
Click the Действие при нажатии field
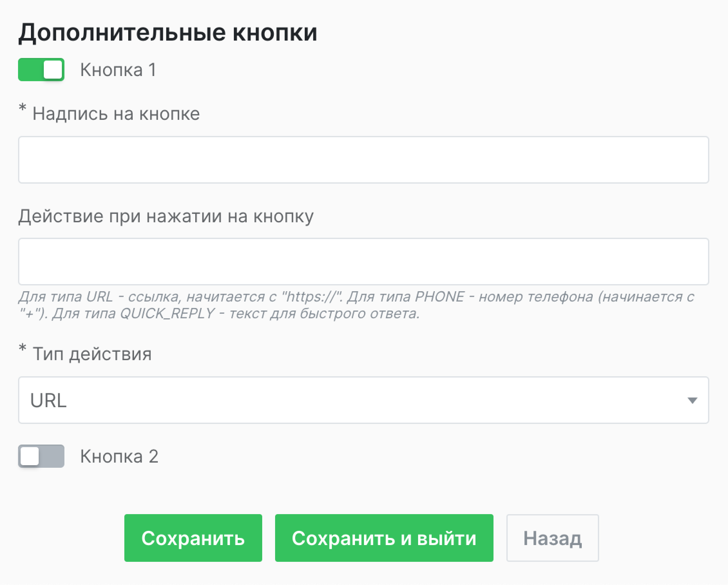364,262
